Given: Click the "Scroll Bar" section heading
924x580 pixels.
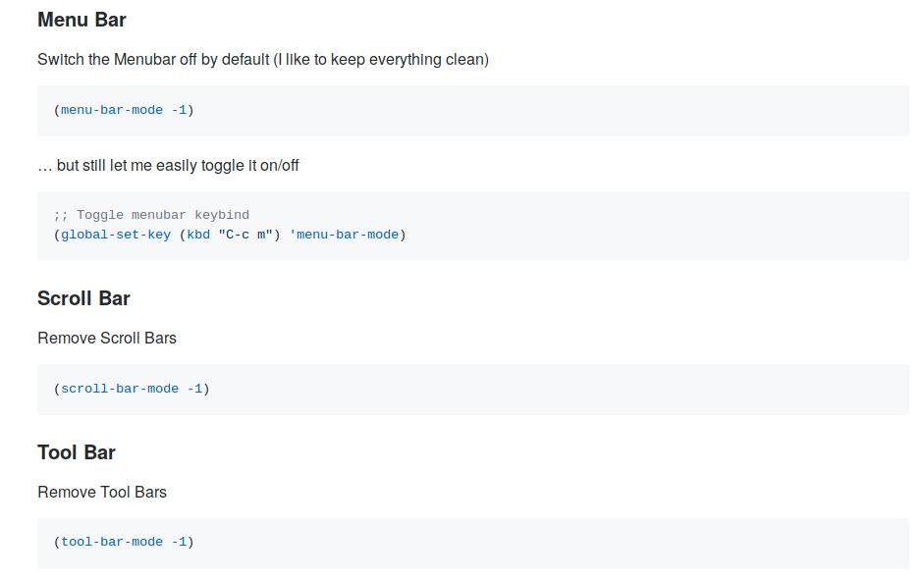Looking at the screenshot, I should point(83,298).
